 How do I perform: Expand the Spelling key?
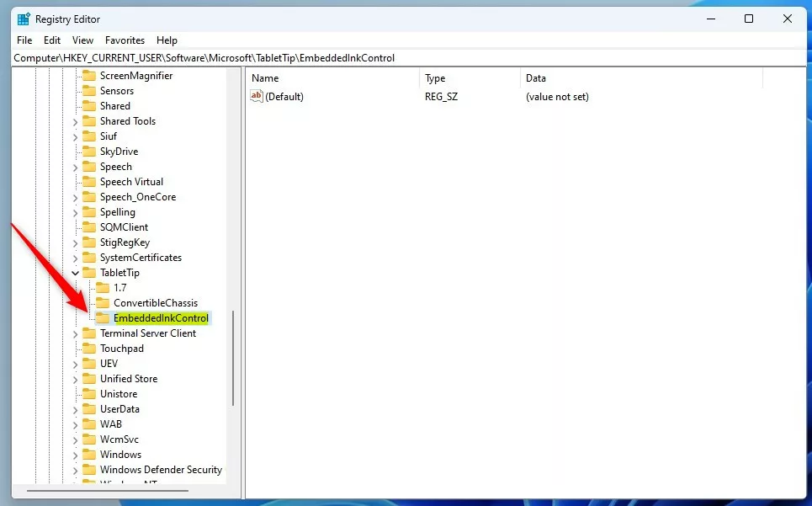[x=75, y=213]
